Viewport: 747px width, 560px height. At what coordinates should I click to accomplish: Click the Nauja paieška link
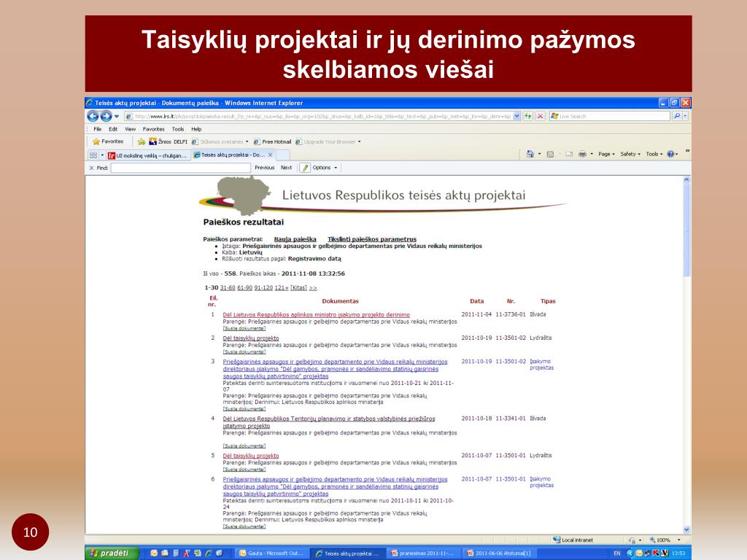tap(295, 239)
